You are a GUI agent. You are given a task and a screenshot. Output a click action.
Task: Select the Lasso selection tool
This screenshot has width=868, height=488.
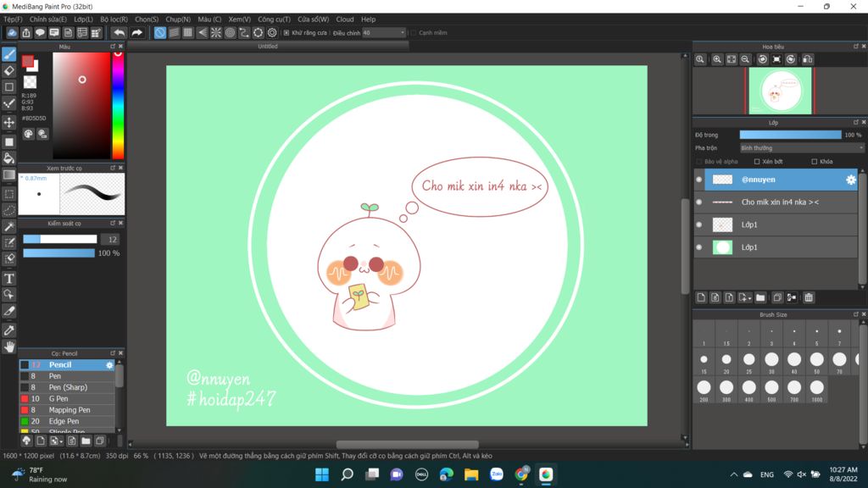click(8, 210)
